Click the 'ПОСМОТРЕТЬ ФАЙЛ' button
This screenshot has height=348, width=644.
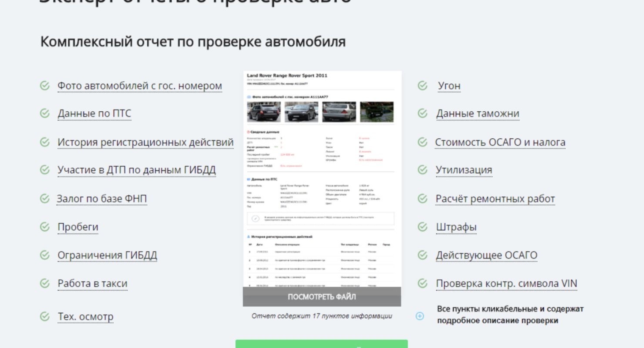tap(322, 297)
